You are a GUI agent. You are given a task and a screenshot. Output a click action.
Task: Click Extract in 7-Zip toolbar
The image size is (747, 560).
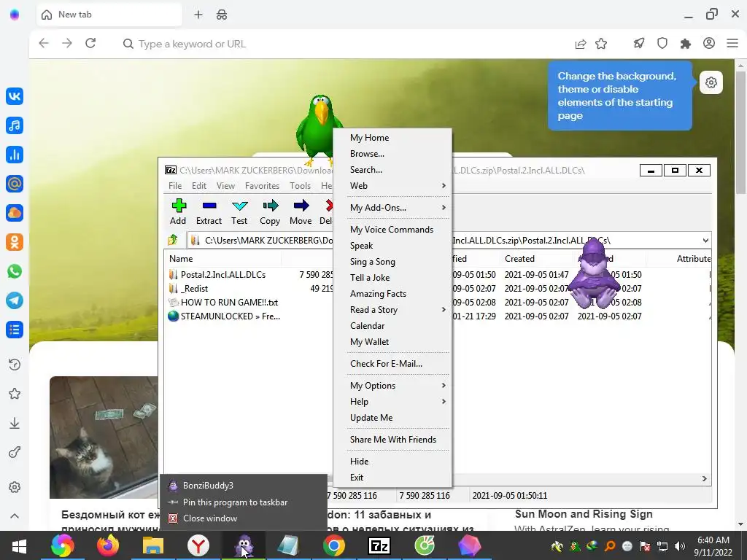(x=209, y=212)
